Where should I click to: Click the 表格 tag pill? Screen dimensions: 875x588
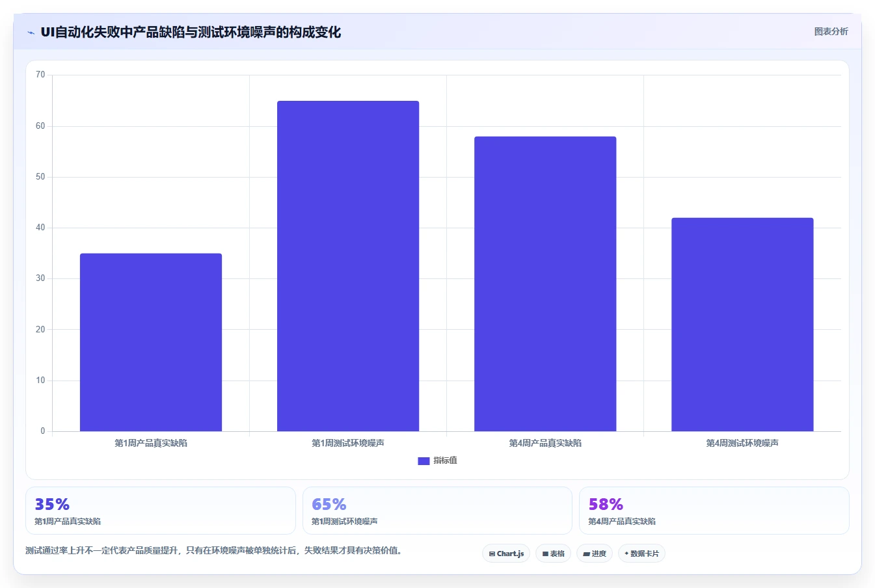click(x=554, y=554)
